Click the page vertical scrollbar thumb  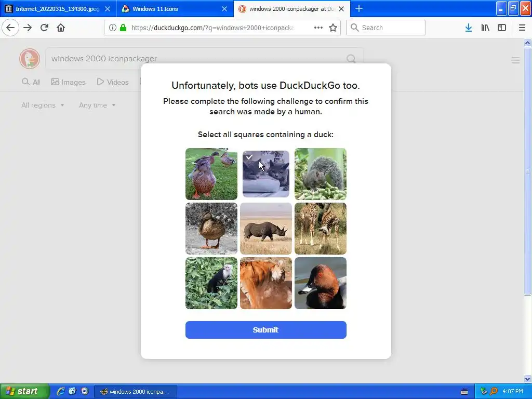527,171
